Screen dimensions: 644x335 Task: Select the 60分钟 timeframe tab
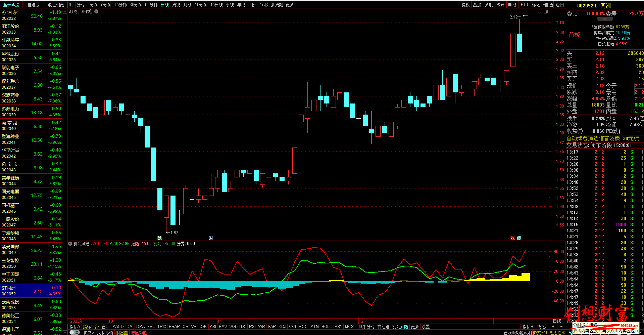pos(151,5)
